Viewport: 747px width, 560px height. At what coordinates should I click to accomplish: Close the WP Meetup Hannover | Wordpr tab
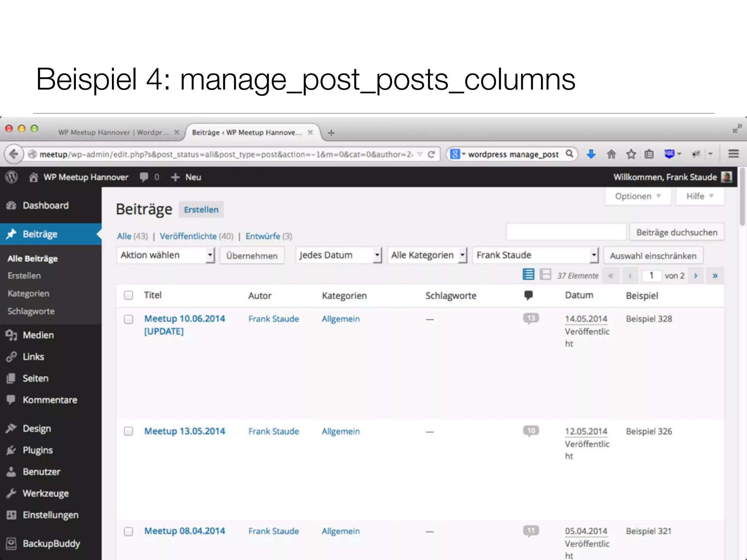177,132
